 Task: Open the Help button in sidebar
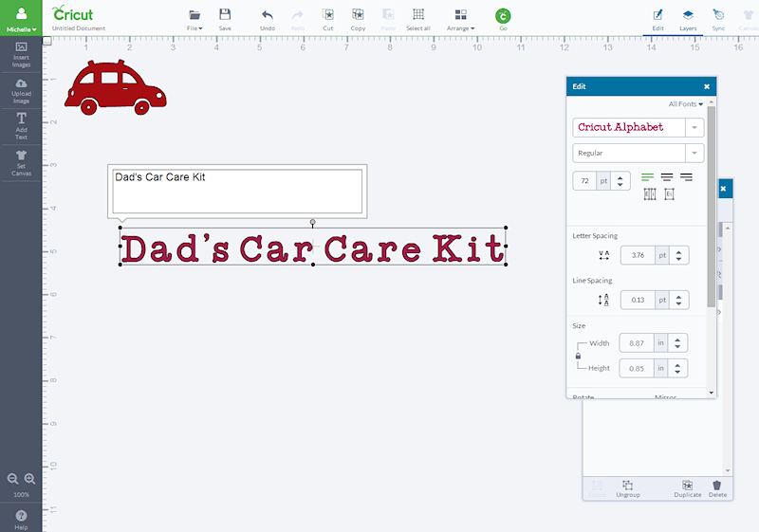pos(21,520)
